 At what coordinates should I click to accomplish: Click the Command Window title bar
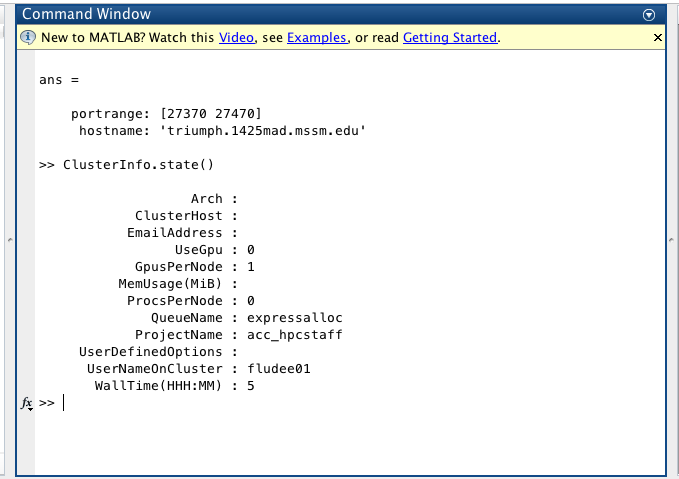[x=300, y=15]
